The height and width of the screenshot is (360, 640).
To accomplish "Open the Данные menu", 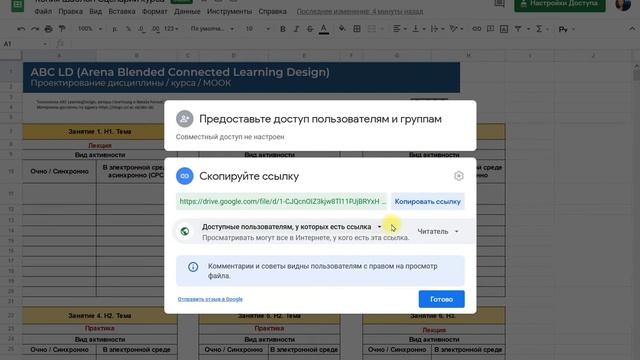I will (187, 11).
